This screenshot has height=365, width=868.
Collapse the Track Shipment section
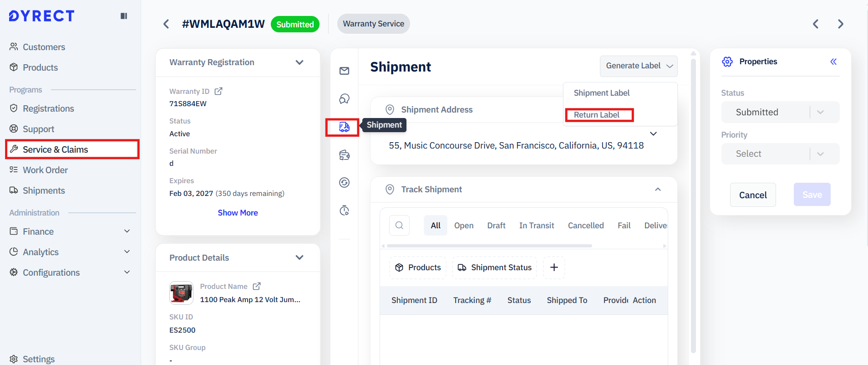(658, 190)
